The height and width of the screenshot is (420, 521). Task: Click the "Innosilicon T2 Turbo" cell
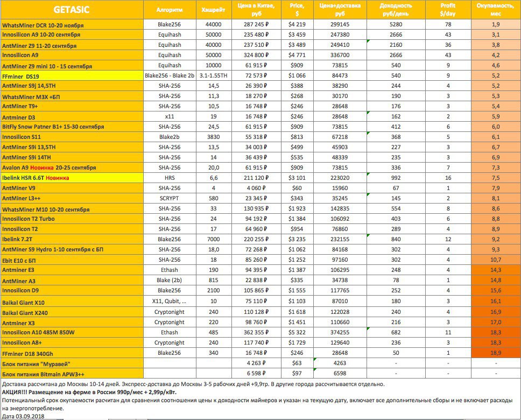pos(72,219)
